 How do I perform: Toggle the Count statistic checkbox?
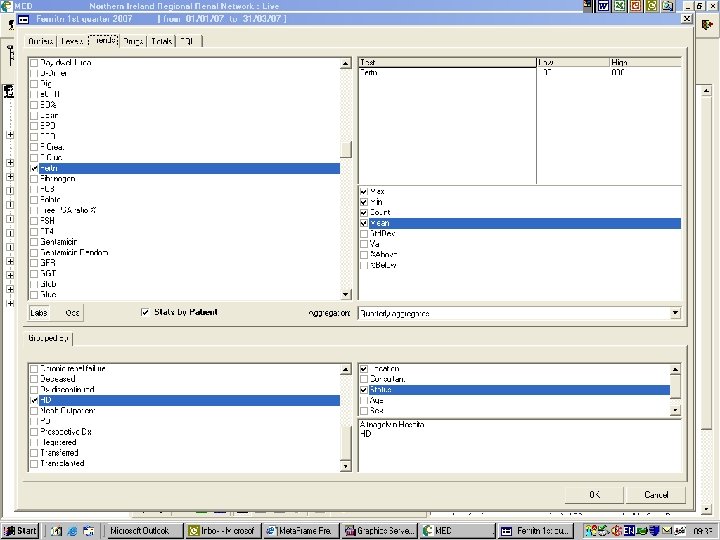pyautogui.click(x=364, y=213)
